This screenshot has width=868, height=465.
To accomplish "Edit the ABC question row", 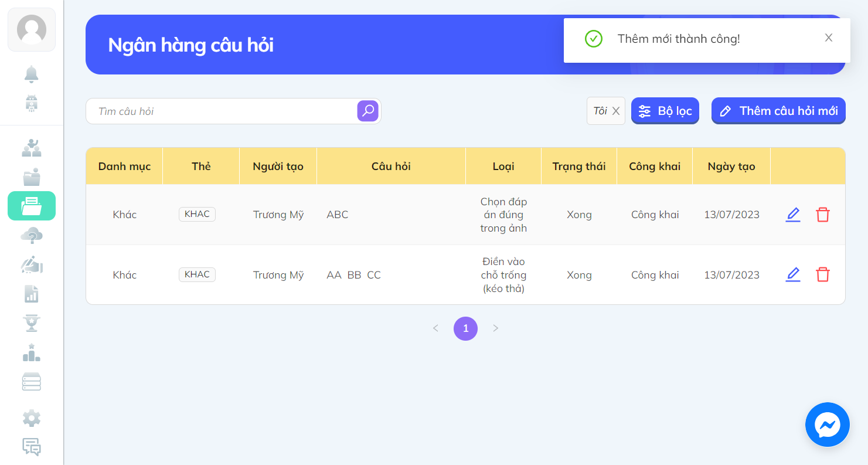I will (x=793, y=215).
